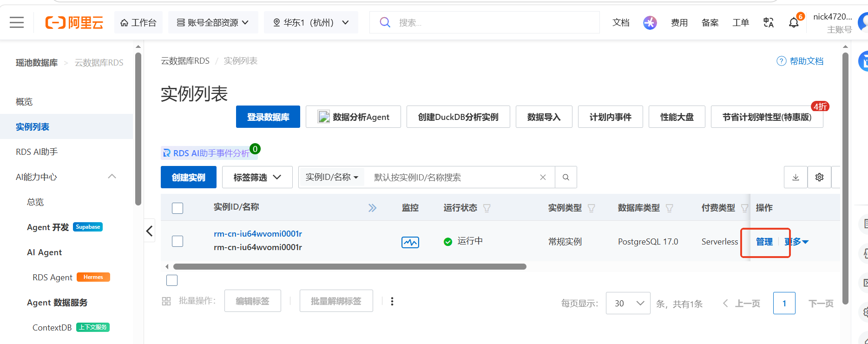Select all instances header checkbox

click(x=178, y=208)
